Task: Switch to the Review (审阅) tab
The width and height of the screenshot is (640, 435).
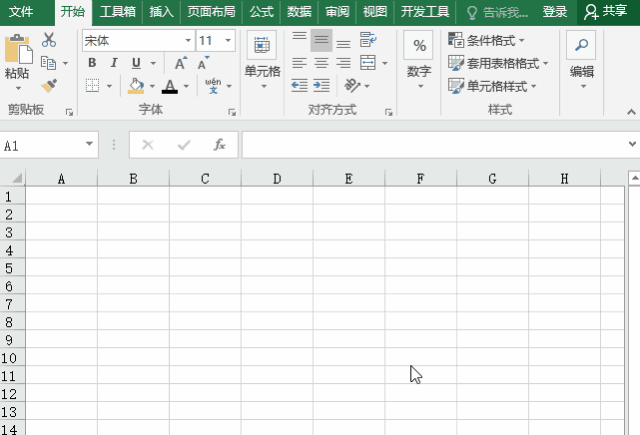Action: [x=337, y=11]
